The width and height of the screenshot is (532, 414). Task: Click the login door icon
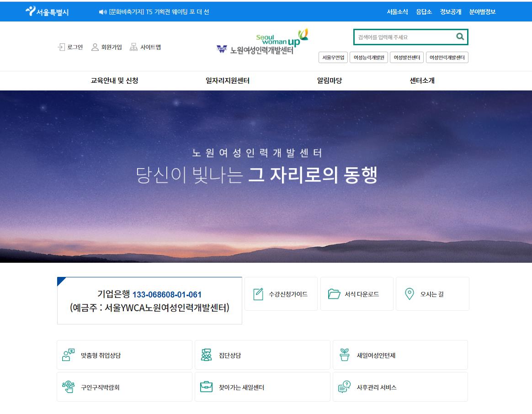point(61,47)
